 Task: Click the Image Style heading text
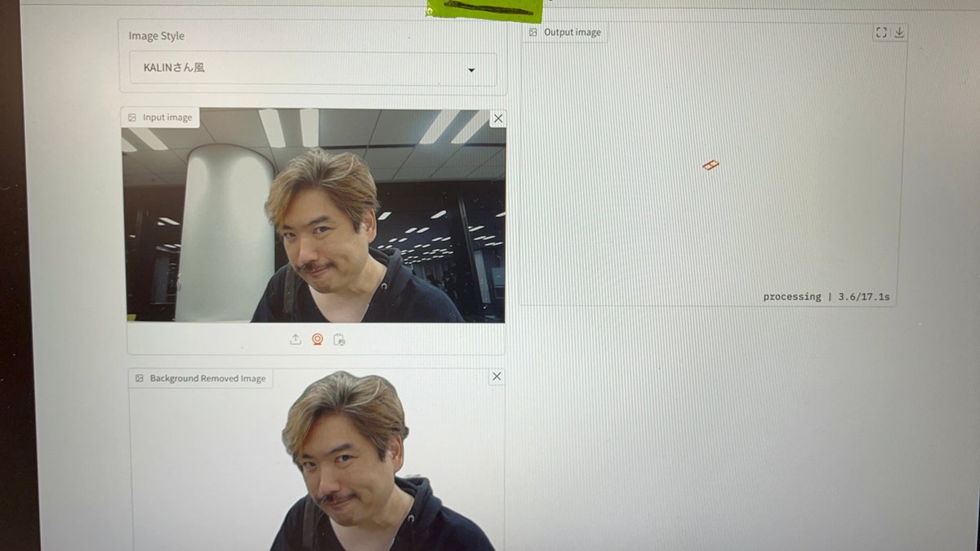click(157, 36)
